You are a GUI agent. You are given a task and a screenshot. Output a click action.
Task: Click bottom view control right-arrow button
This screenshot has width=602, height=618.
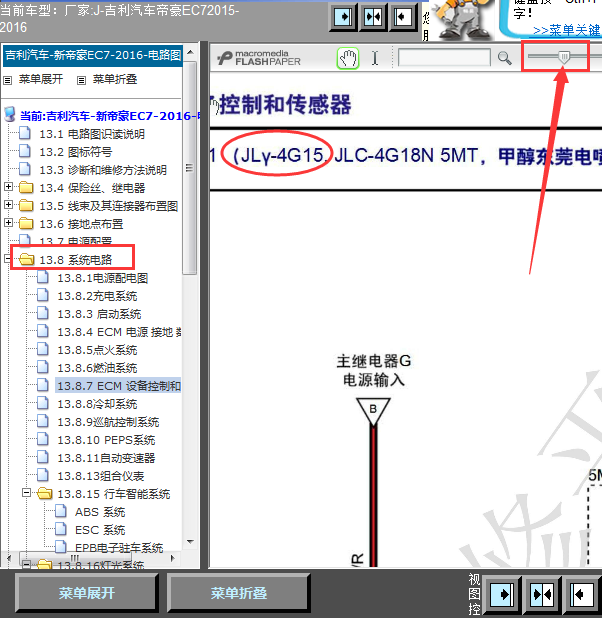[x=502, y=594]
